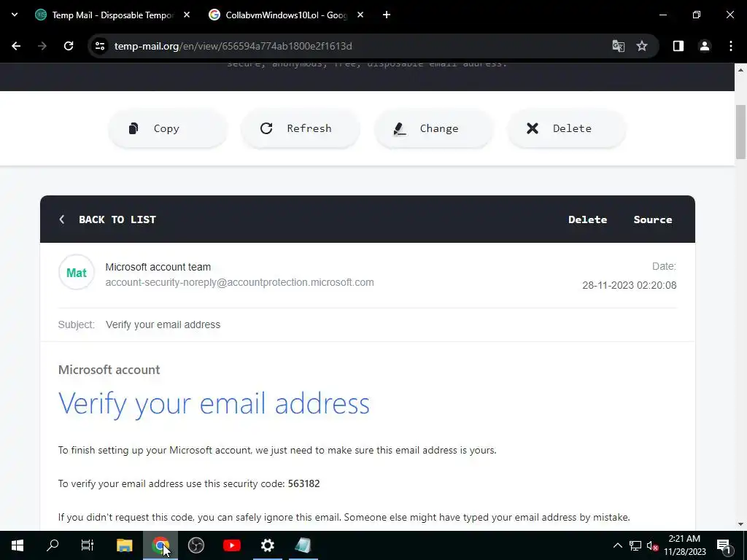Open the network status tray icon
This screenshot has height=560, width=747.
[635, 545]
